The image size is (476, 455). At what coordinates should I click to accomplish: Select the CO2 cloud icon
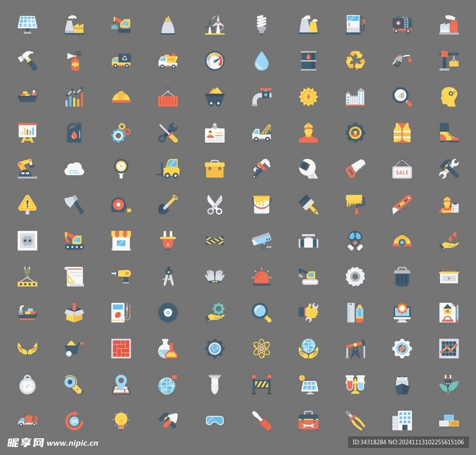click(74, 169)
